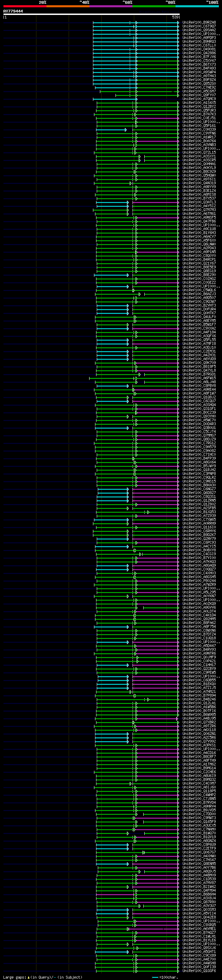This screenshot has width=222, height=980.
Task: Choose hit UniRef100_Q4N319
Action: click(x=199, y=183)
